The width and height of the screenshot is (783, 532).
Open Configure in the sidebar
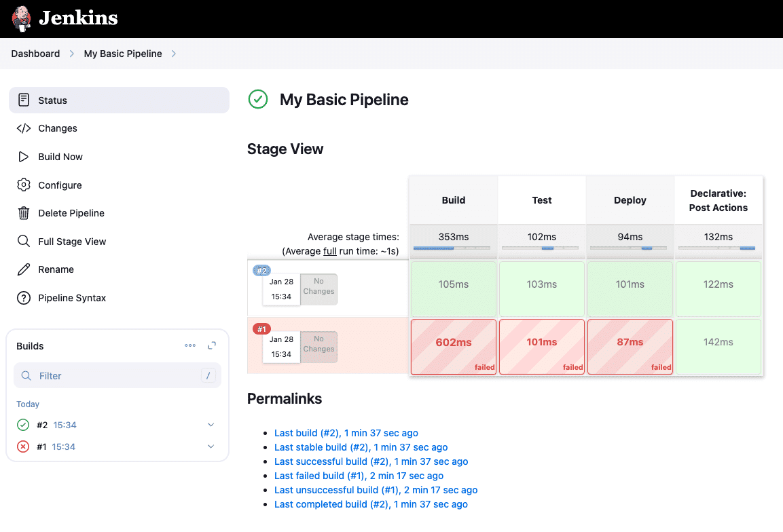click(60, 185)
